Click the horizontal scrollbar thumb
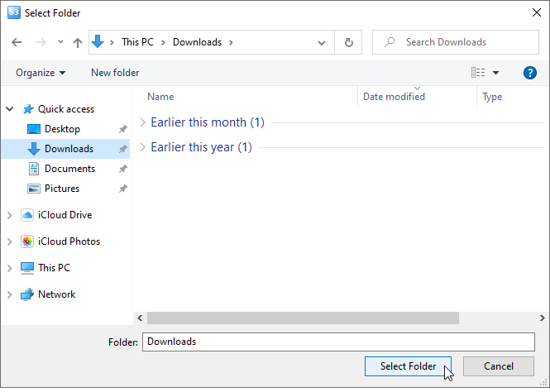 click(303, 318)
